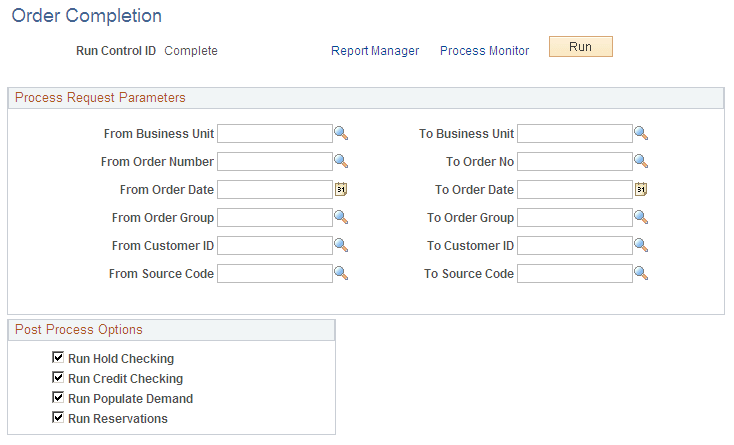Open calendar for From Order Date
This screenshot has height=445, width=734.
click(341, 190)
